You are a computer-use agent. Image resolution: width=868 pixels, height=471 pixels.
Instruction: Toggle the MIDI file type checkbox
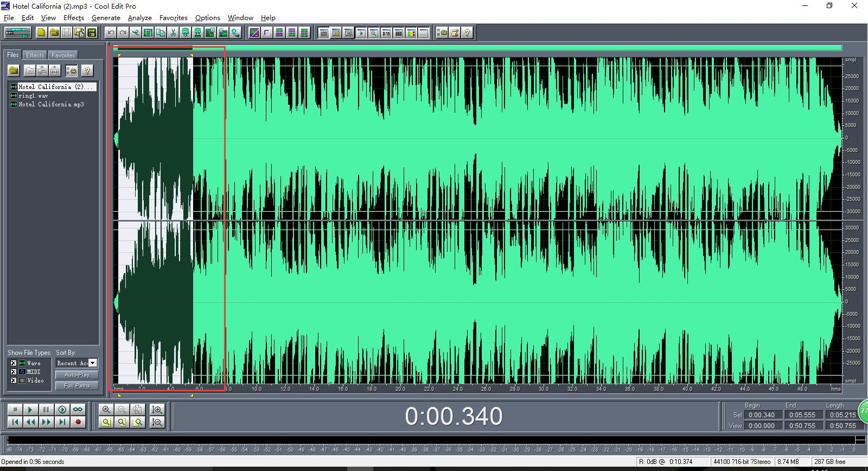[x=14, y=372]
